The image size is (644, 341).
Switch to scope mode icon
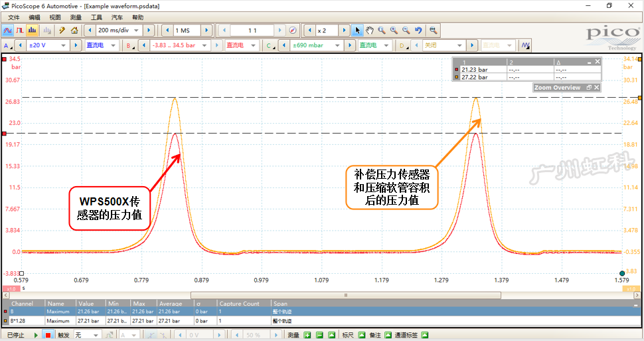(x=8, y=31)
